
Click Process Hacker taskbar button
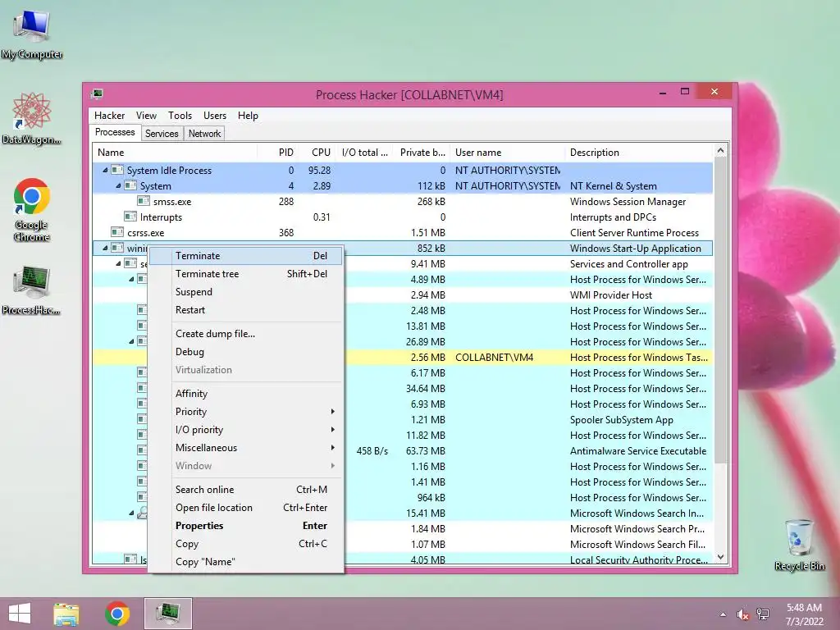pos(167,614)
